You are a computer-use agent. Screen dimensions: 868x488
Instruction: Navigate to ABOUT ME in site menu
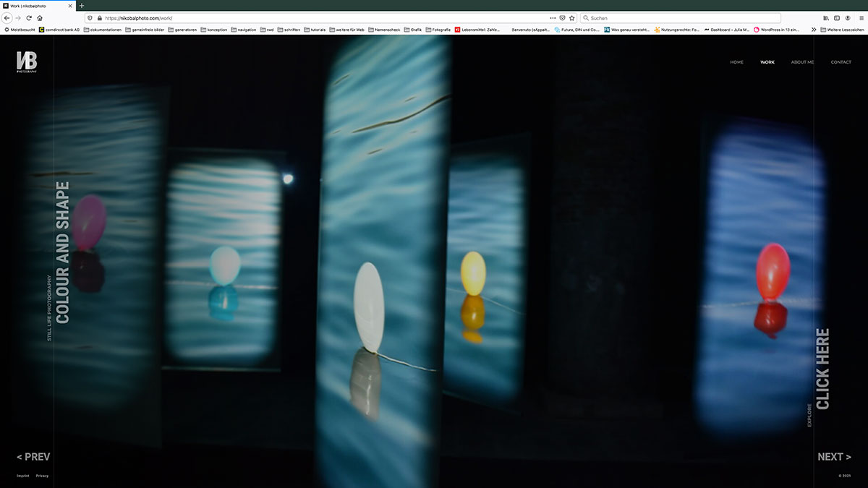pyautogui.click(x=802, y=62)
